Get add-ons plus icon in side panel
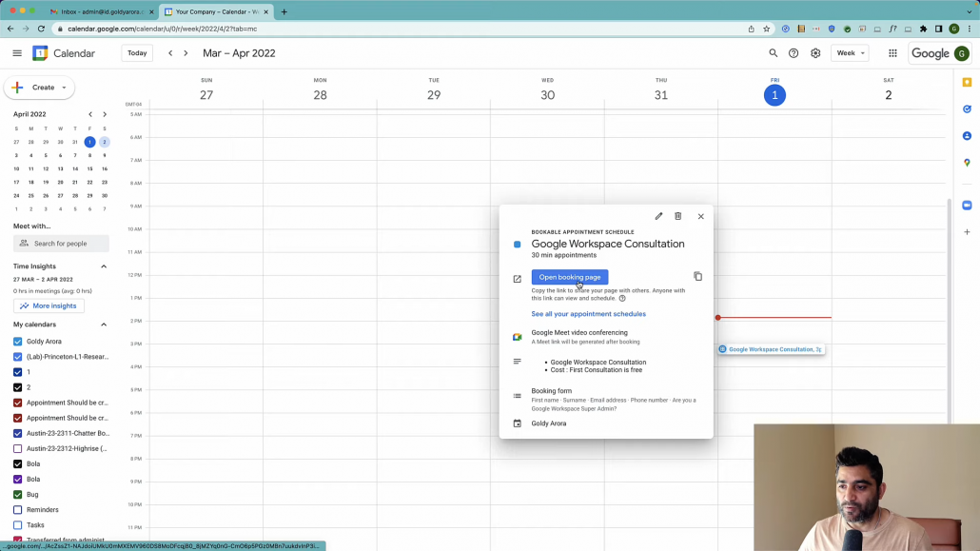The image size is (980, 551). pos(967,232)
